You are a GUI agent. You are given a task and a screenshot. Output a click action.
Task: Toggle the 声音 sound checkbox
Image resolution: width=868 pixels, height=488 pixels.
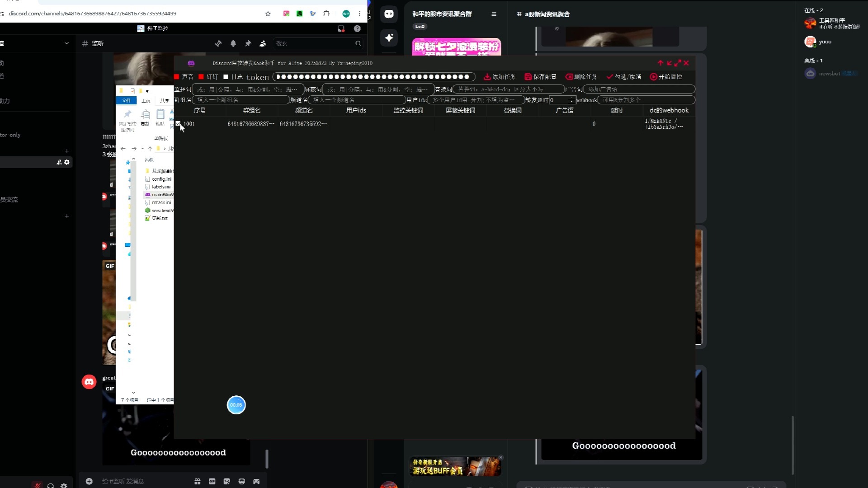click(177, 77)
